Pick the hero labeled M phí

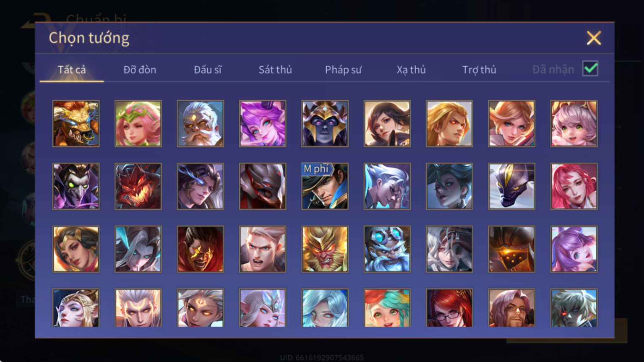pos(325,186)
